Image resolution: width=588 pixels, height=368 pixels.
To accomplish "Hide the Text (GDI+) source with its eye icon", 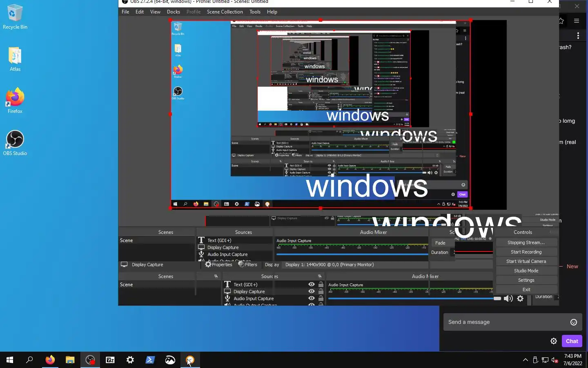I will 312,285.
